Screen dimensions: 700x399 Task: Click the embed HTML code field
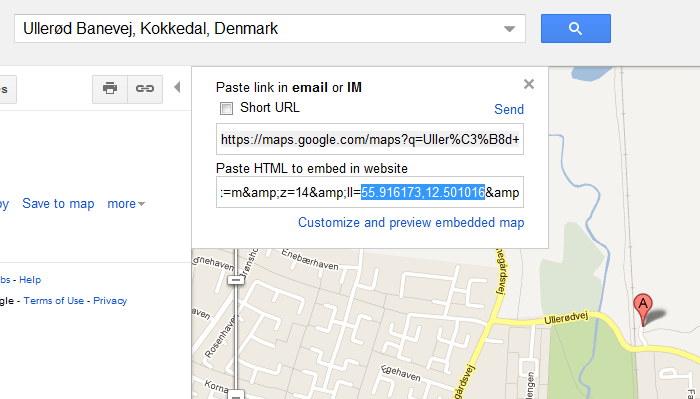pos(370,192)
